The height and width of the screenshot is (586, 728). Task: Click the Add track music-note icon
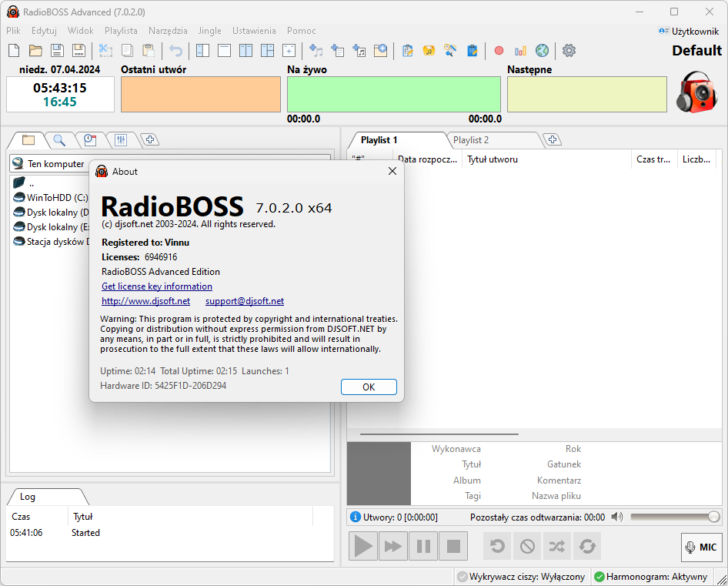pyautogui.click(x=316, y=50)
